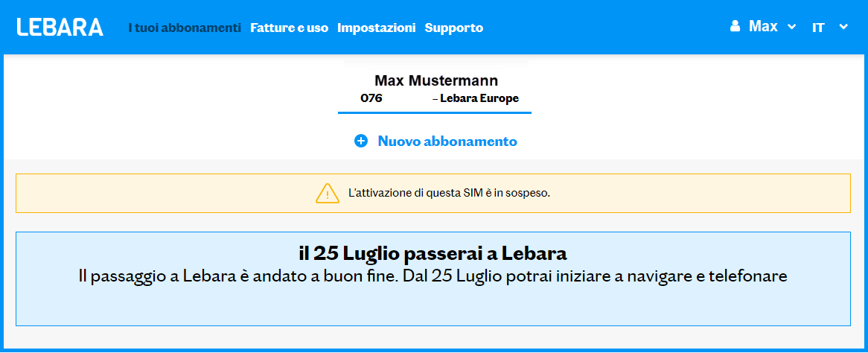Open the Impostazioni menu item

click(x=376, y=28)
